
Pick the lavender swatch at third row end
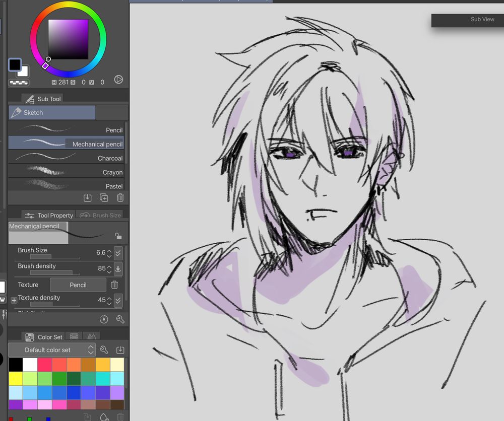click(x=117, y=392)
